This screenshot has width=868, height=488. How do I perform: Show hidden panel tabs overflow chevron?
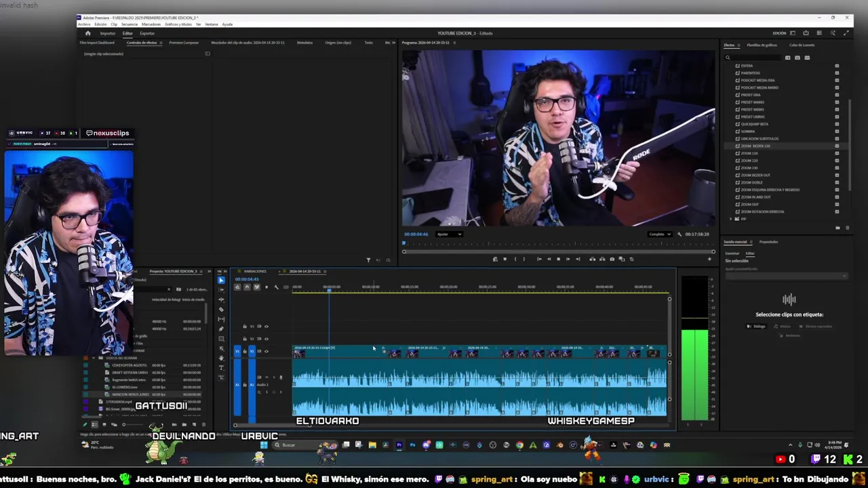(394, 43)
